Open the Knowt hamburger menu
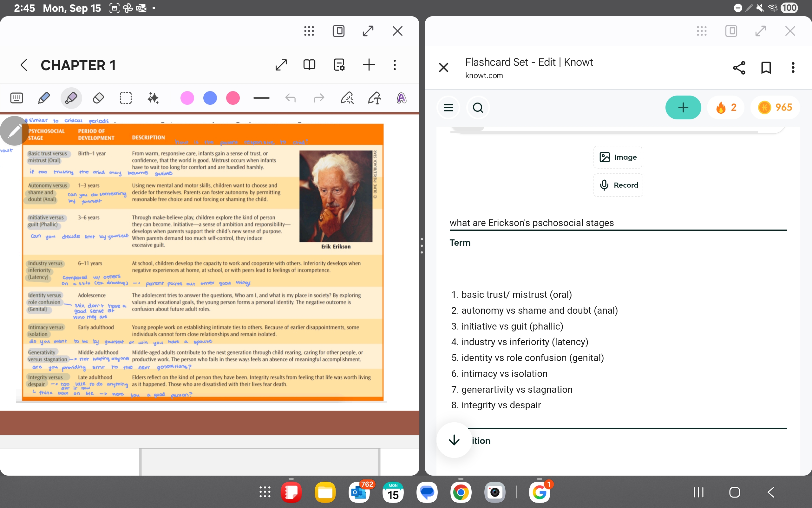This screenshot has width=812, height=508. (x=449, y=108)
